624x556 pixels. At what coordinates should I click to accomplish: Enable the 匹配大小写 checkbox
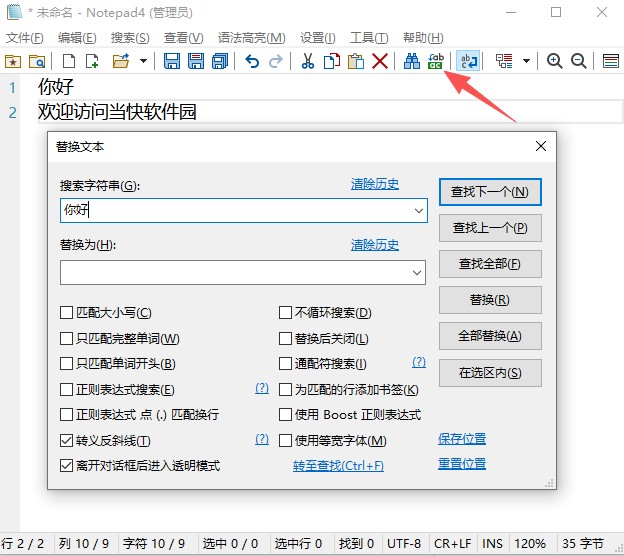pos(67,313)
